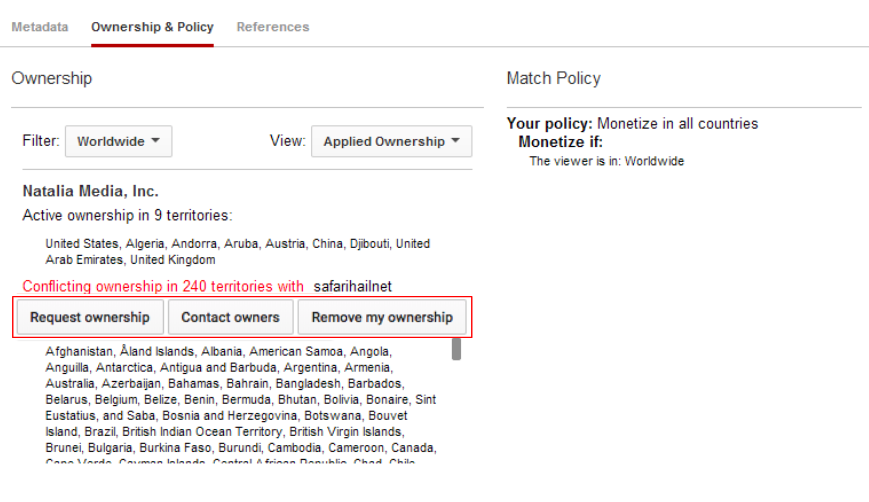Click the safarihailnet owner name
The image size is (869, 502).
point(352,286)
